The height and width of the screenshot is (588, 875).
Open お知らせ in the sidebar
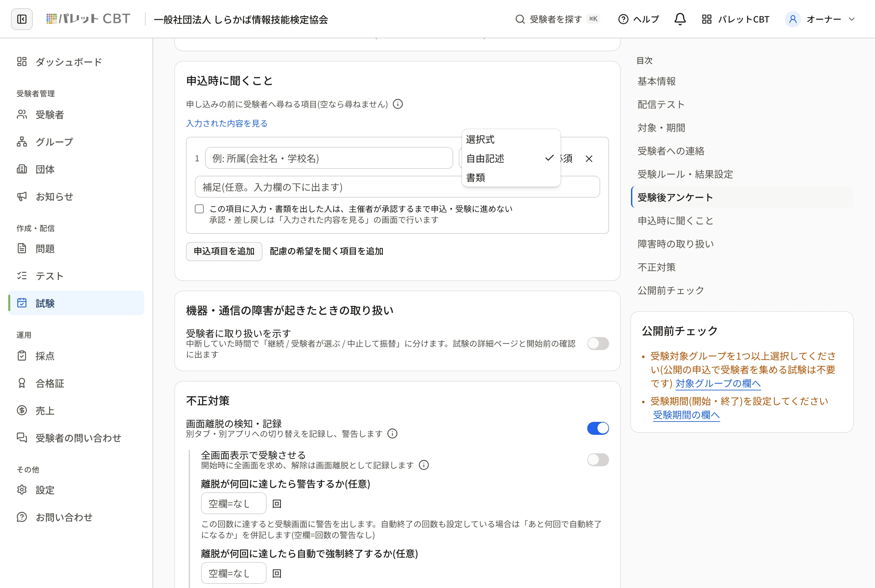[x=76, y=197]
